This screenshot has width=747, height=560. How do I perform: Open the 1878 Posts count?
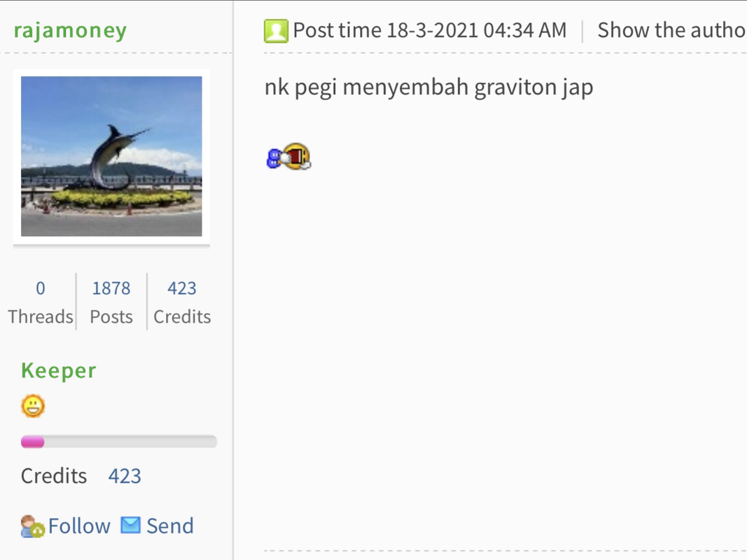(111, 288)
